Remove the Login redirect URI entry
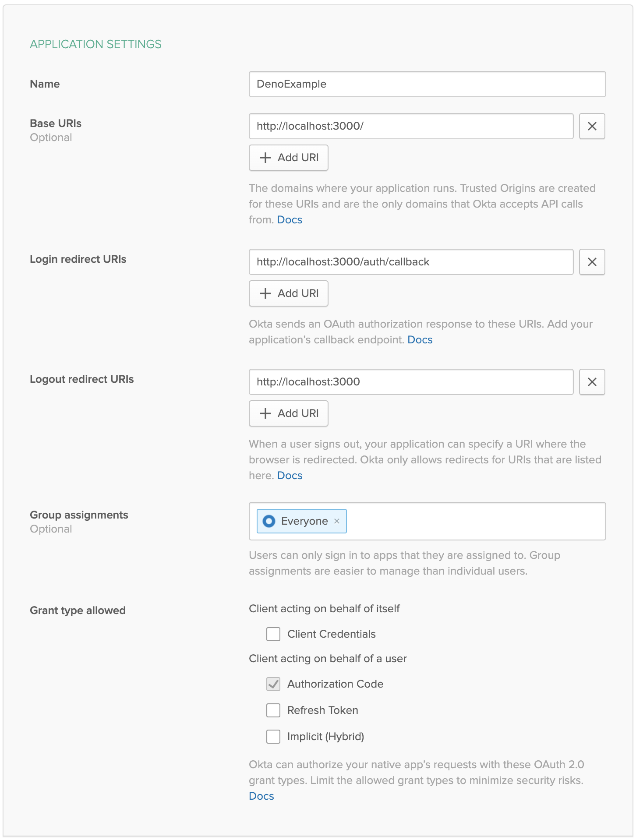This screenshot has width=636, height=840. pos(592,262)
